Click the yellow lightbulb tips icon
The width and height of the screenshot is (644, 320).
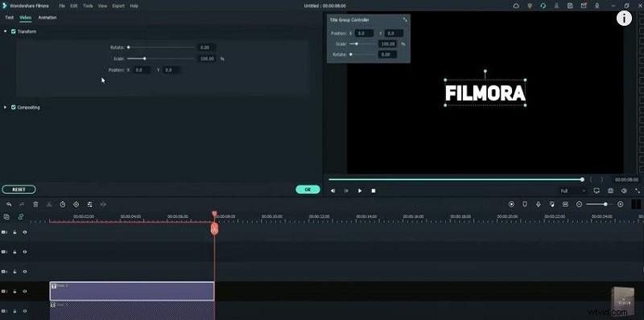click(x=530, y=6)
